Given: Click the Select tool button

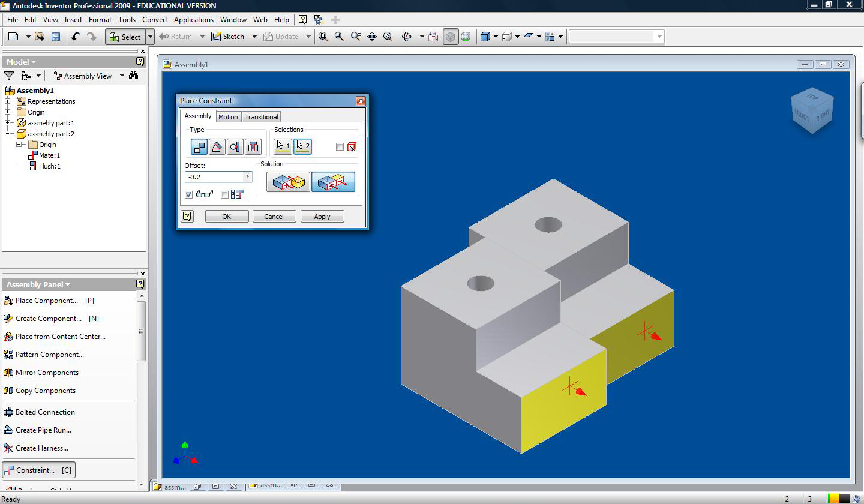Looking at the screenshot, I should (125, 37).
